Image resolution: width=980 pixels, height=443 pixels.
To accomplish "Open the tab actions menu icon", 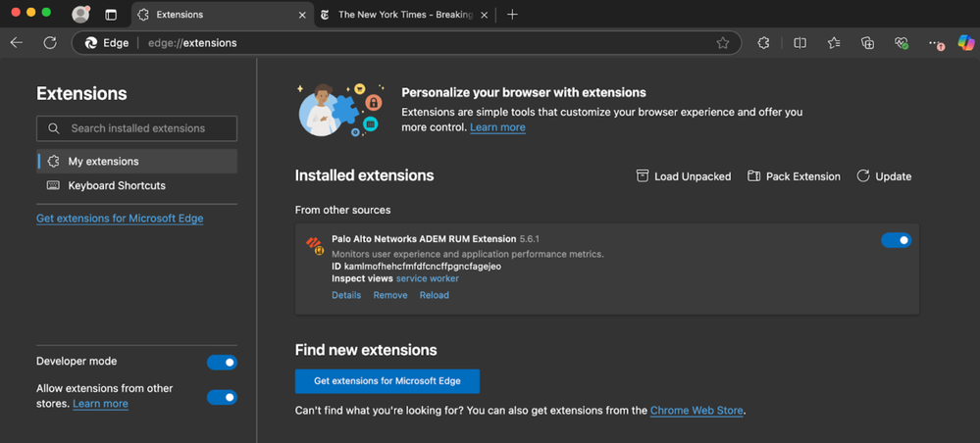I will pyautogui.click(x=111, y=15).
